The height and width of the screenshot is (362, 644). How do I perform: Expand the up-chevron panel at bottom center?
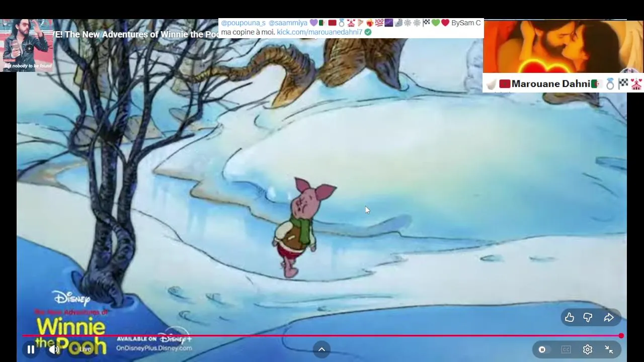tap(321, 349)
